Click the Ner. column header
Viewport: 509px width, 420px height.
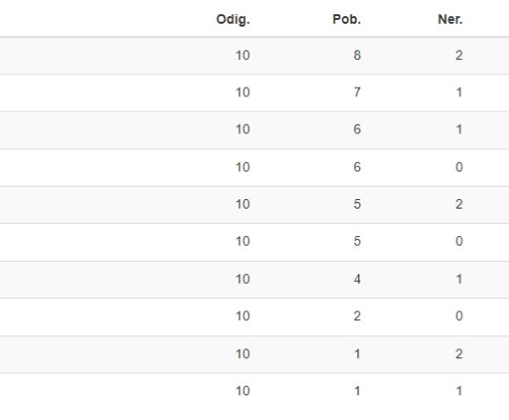point(450,19)
